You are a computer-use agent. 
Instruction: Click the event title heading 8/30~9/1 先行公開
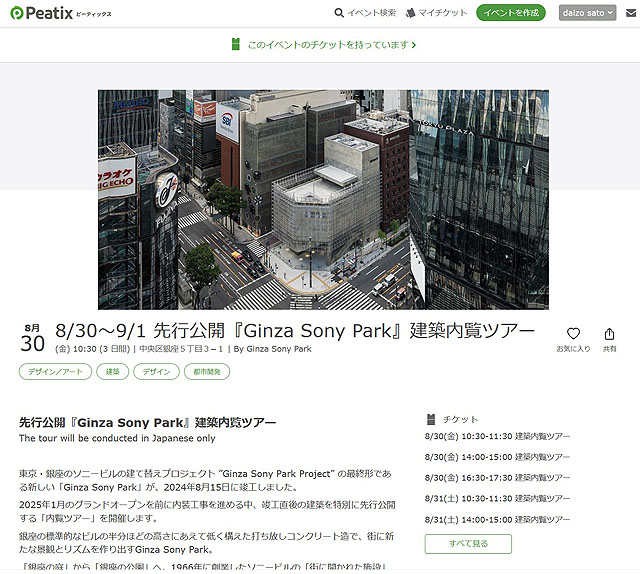295,331
